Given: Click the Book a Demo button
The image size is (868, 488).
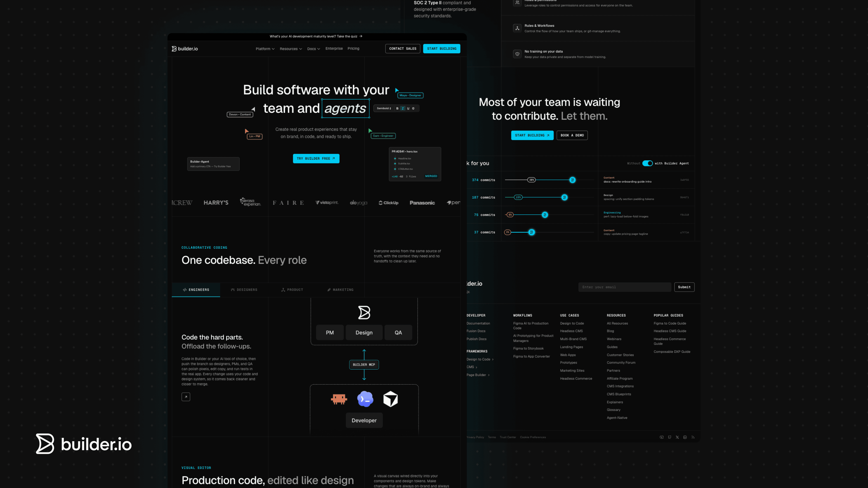Looking at the screenshot, I should point(572,135).
